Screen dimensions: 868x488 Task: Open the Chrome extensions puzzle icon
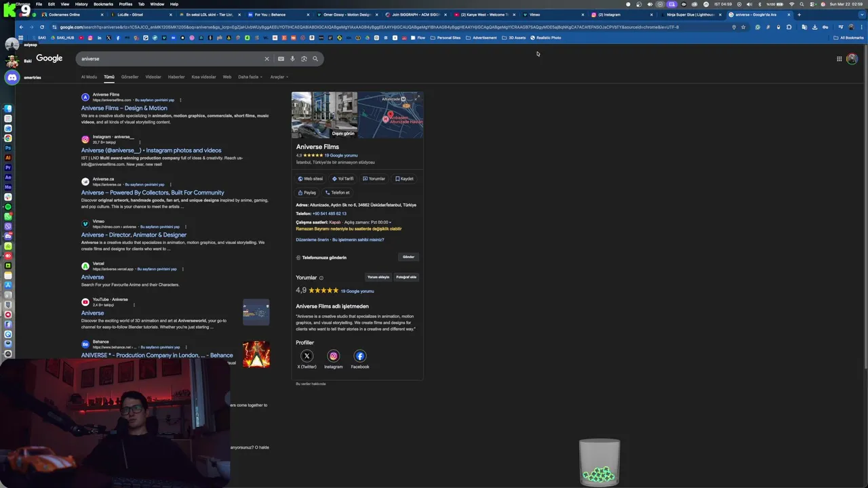[x=789, y=27]
